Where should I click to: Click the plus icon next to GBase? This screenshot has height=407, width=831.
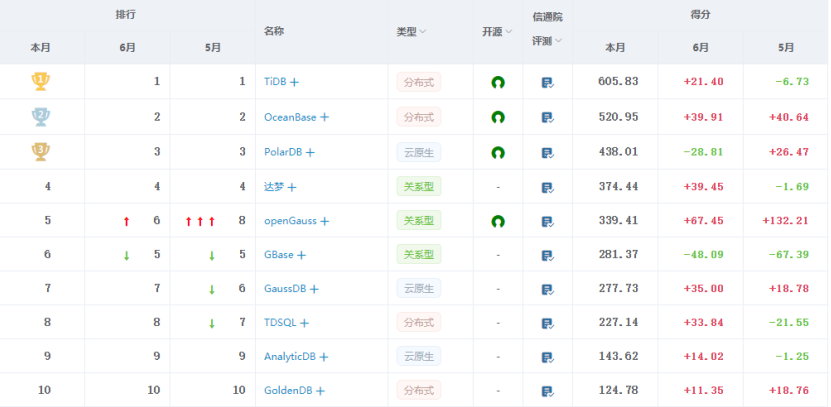pos(301,255)
